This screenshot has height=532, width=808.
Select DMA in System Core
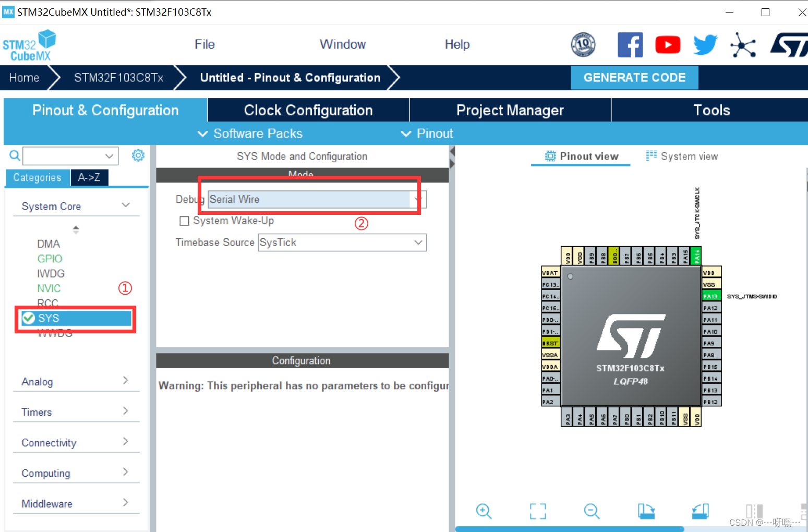49,244
